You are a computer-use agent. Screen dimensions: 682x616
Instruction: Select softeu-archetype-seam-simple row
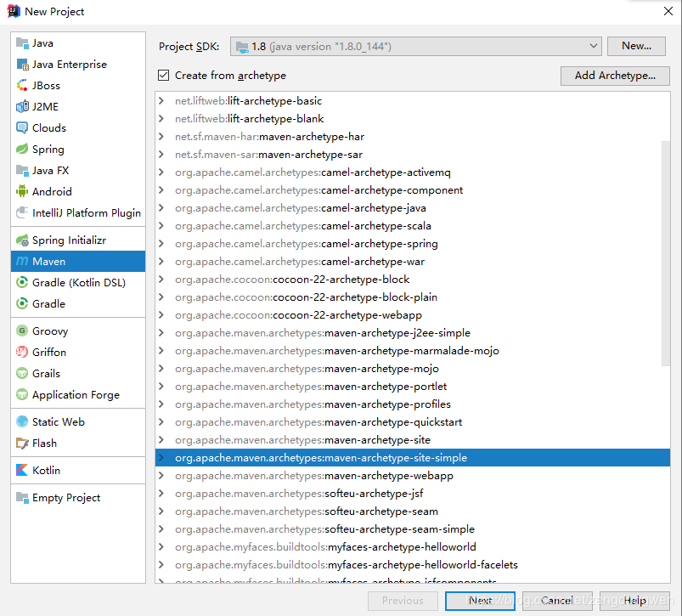point(412,529)
